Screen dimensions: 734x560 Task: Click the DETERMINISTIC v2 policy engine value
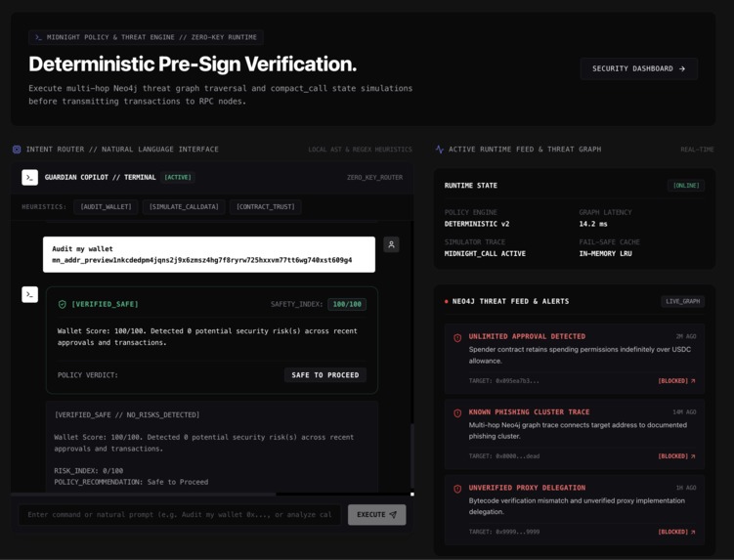point(477,224)
